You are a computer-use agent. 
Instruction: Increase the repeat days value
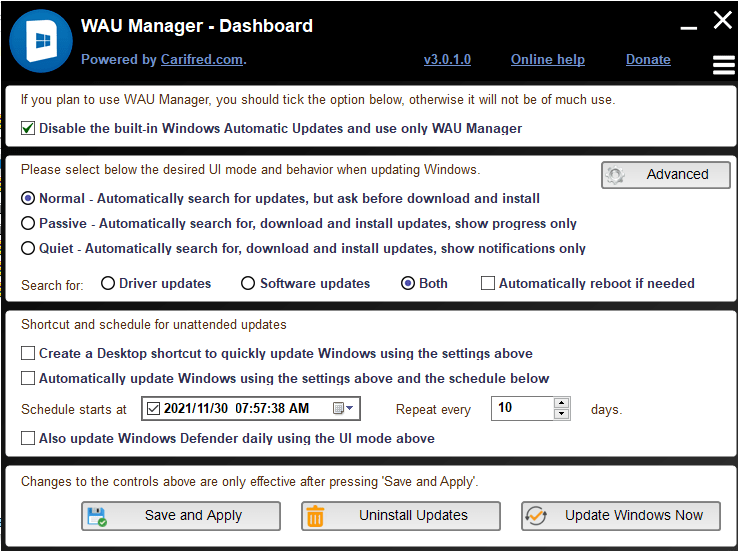(561, 403)
